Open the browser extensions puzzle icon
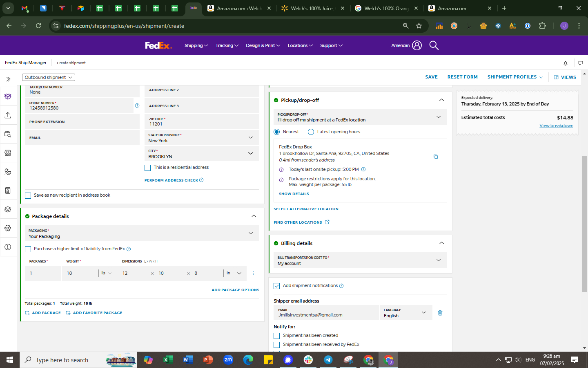Image resolution: width=588 pixels, height=368 pixels. point(542,26)
